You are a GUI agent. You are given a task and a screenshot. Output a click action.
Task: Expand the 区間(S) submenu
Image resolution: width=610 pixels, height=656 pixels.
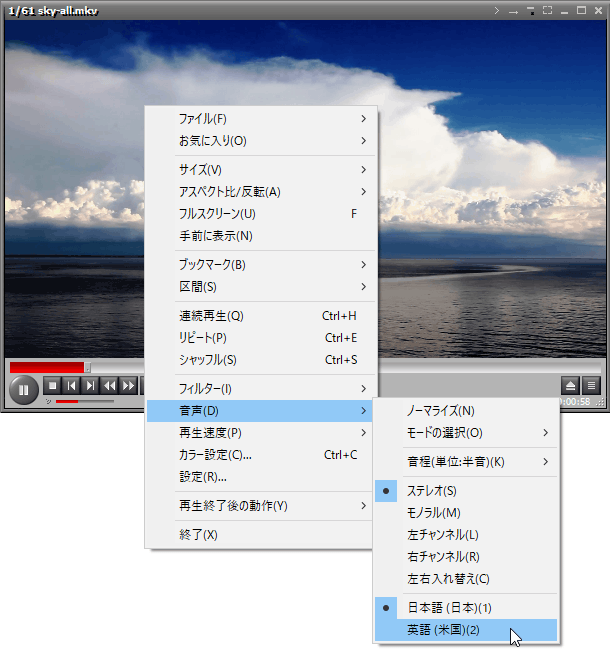[x=261, y=287]
